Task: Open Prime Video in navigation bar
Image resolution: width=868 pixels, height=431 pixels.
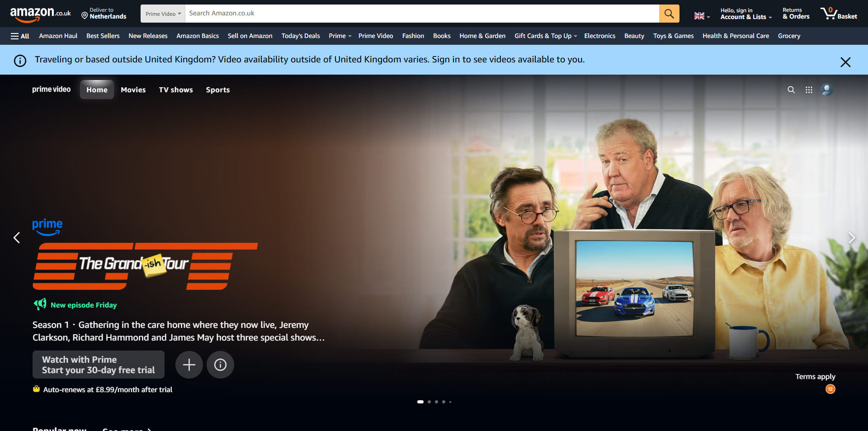Action: pos(376,36)
